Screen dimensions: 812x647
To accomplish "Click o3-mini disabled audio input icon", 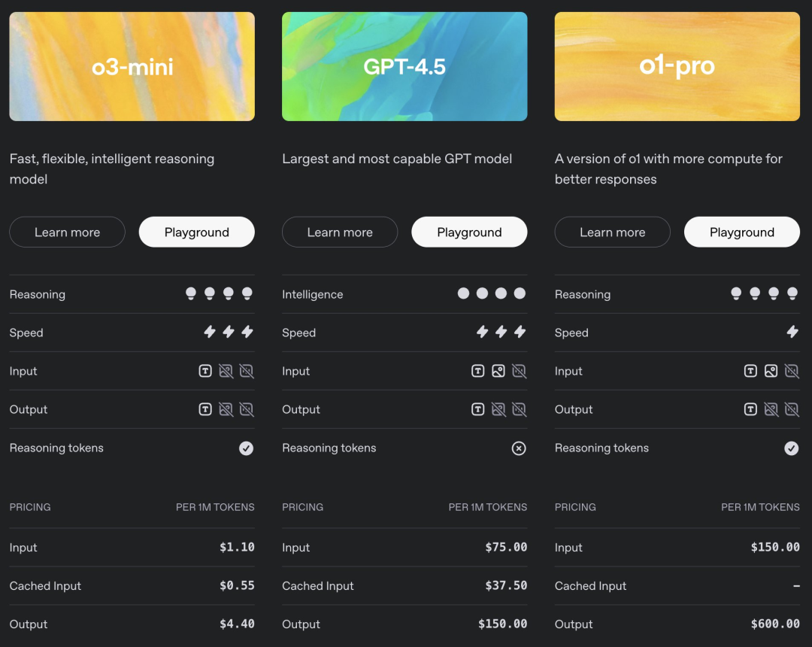I will pyautogui.click(x=247, y=371).
